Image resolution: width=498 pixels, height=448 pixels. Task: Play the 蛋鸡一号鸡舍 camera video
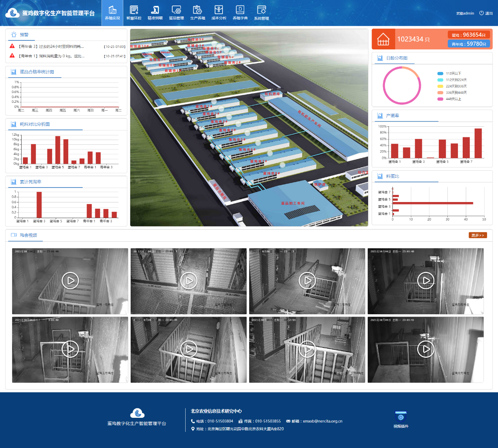coord(70,280)
